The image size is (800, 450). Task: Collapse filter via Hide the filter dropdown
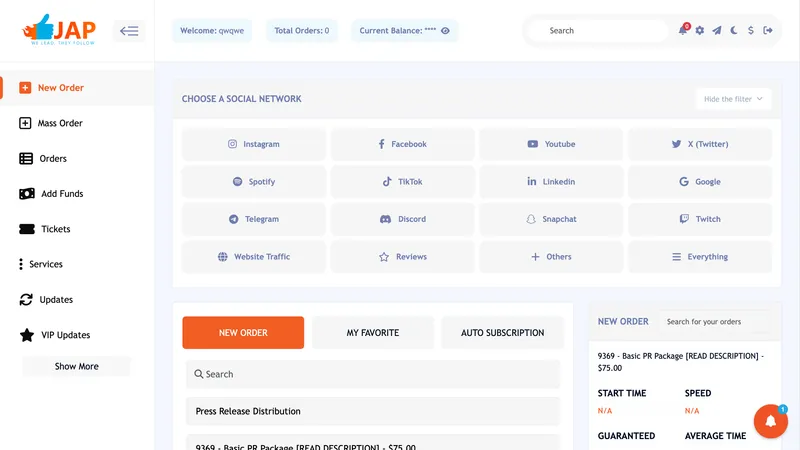click(x=733, y=99)
